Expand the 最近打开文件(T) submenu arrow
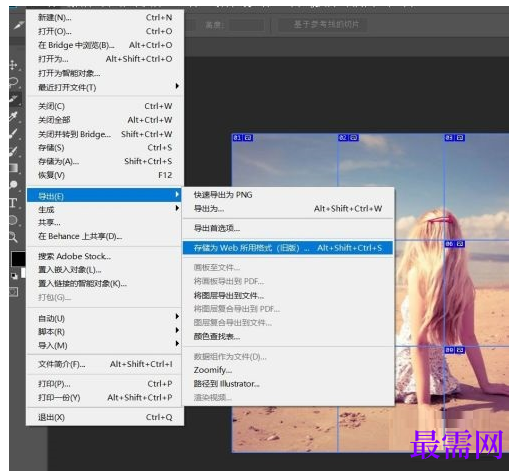 [177, 86]
